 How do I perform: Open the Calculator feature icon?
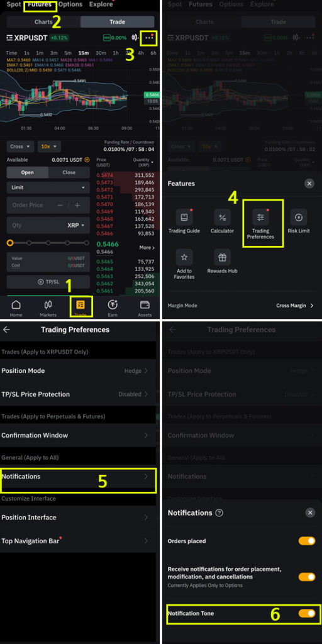coord(222,217)
